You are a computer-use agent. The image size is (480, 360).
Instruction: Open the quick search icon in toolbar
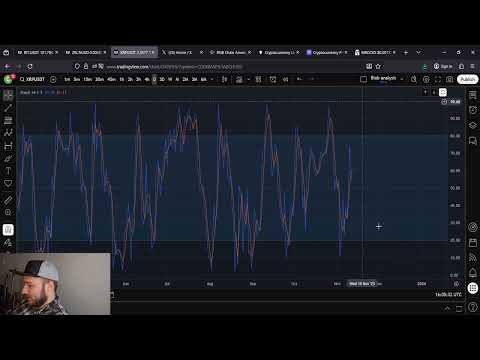tap(414, 79)
